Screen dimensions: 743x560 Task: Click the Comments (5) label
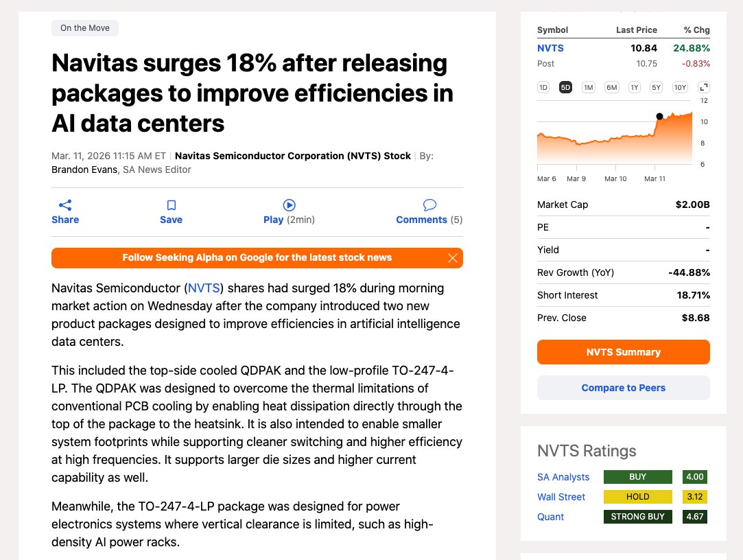click(x=429, y=220)
